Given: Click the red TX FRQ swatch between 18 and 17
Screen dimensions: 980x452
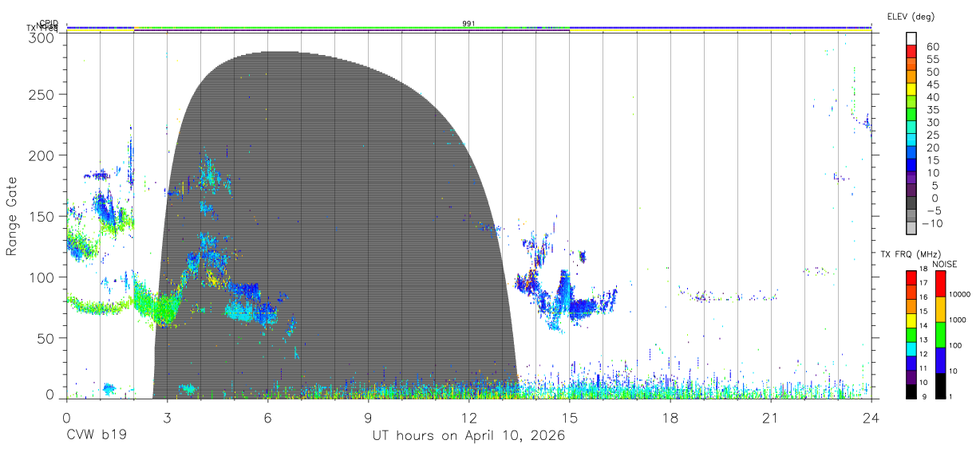Looking at the screenshot, I should click(911, 277).
